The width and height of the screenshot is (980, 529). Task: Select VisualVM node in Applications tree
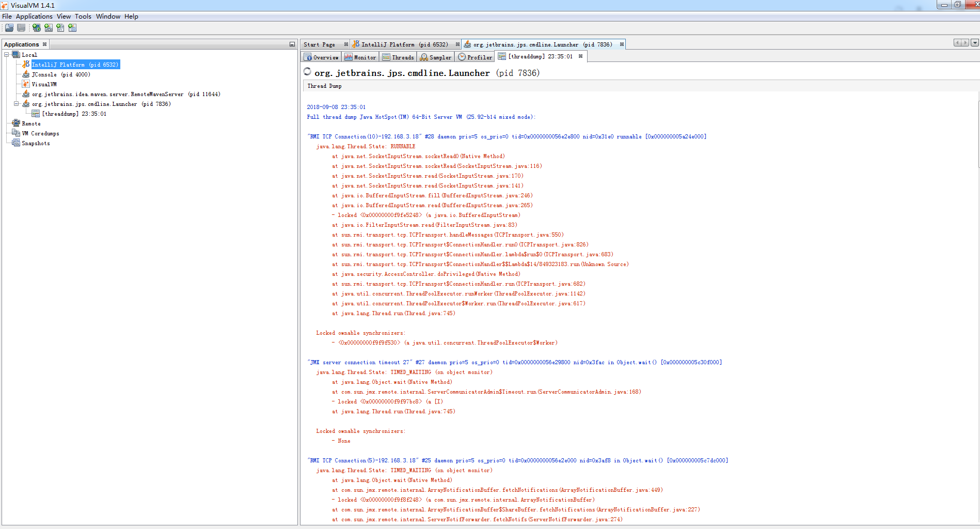click(x=44, y=84)
